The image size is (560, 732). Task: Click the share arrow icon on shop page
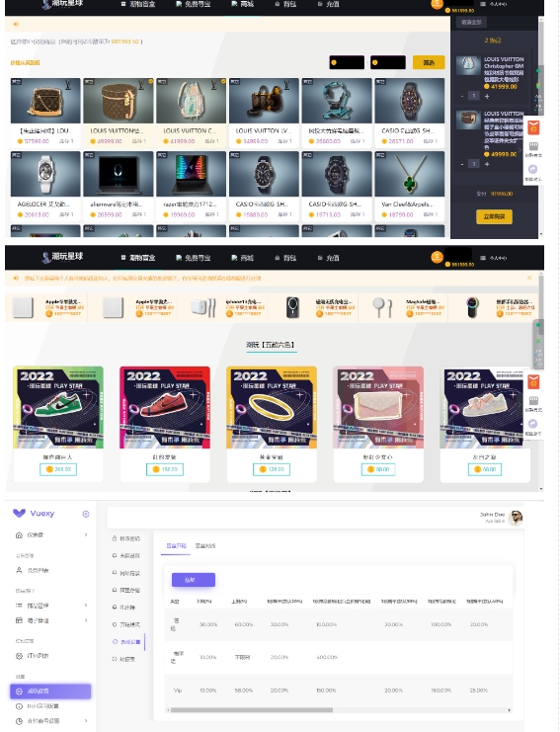[x=533, y=170]
